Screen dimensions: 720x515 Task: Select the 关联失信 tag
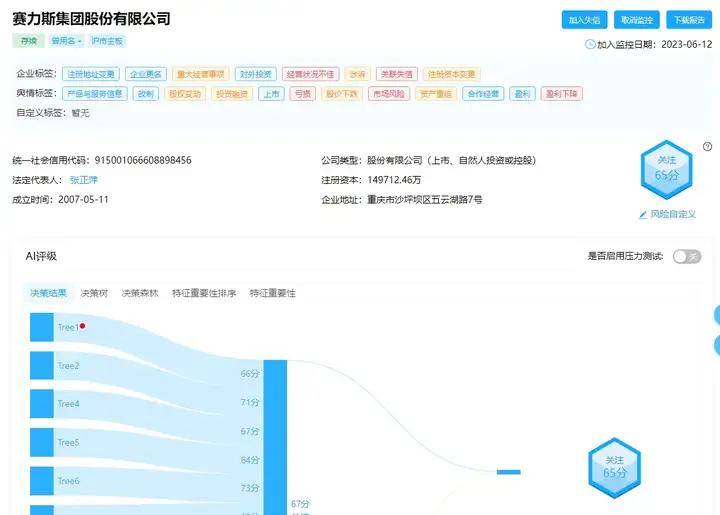[x=396, y=74]
